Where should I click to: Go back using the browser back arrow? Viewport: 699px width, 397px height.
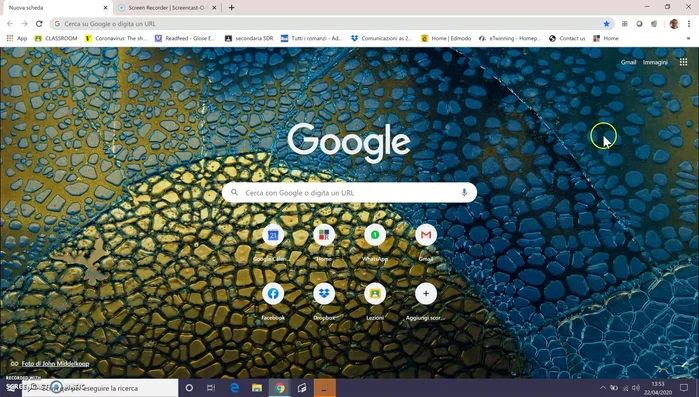click(10, 24)
